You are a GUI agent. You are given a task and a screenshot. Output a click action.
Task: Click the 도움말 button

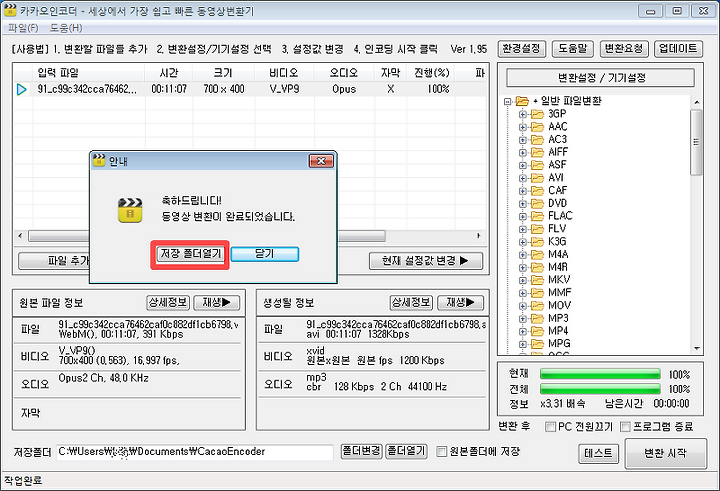pos(573,49)
